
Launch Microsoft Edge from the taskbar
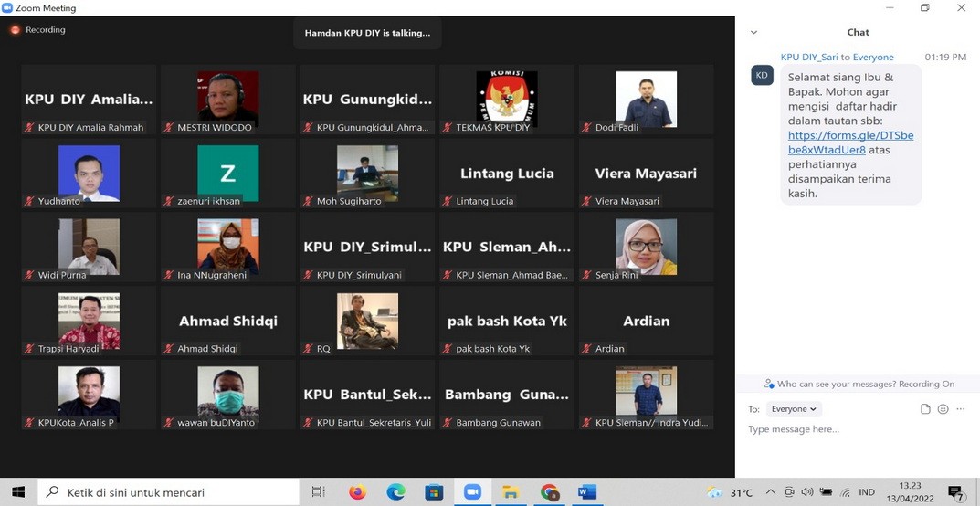395,492
